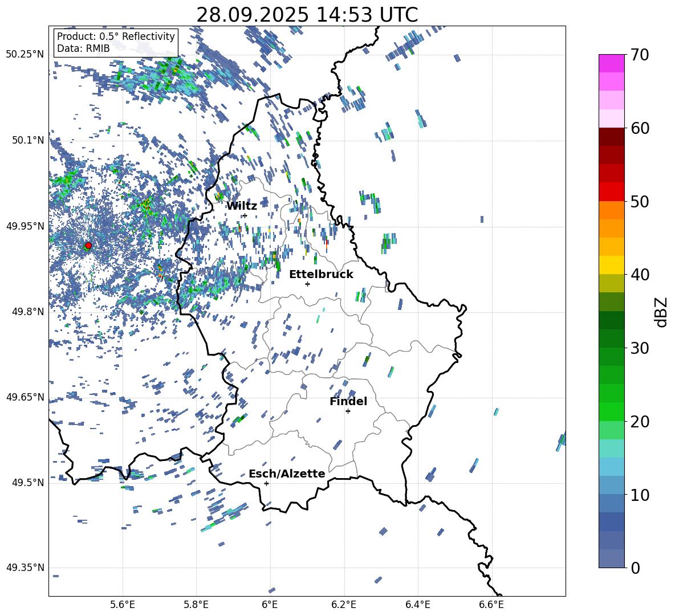Screen dimensions: 675x616
Task: Click the Wiltz city label
Action: (x=241, y=206)
